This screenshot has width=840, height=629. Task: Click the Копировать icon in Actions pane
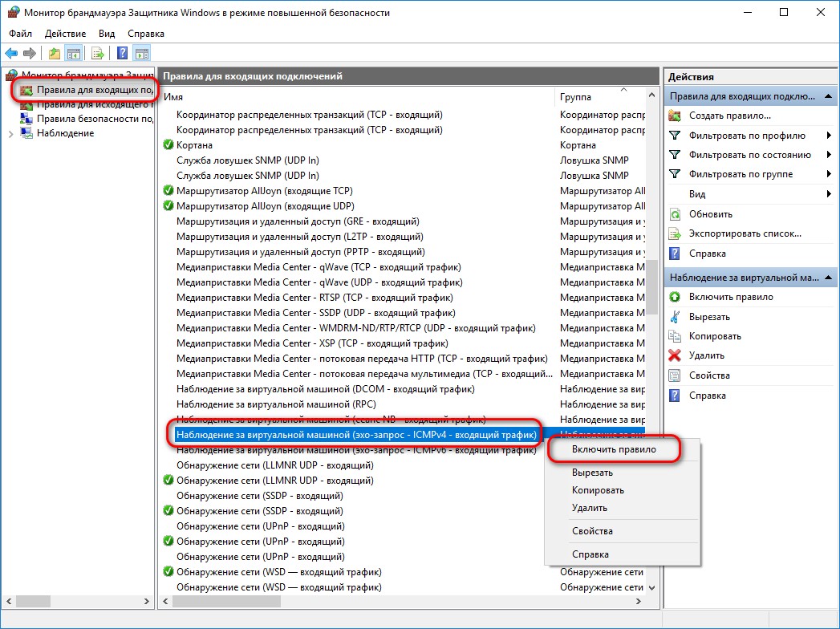coord(675,336)
